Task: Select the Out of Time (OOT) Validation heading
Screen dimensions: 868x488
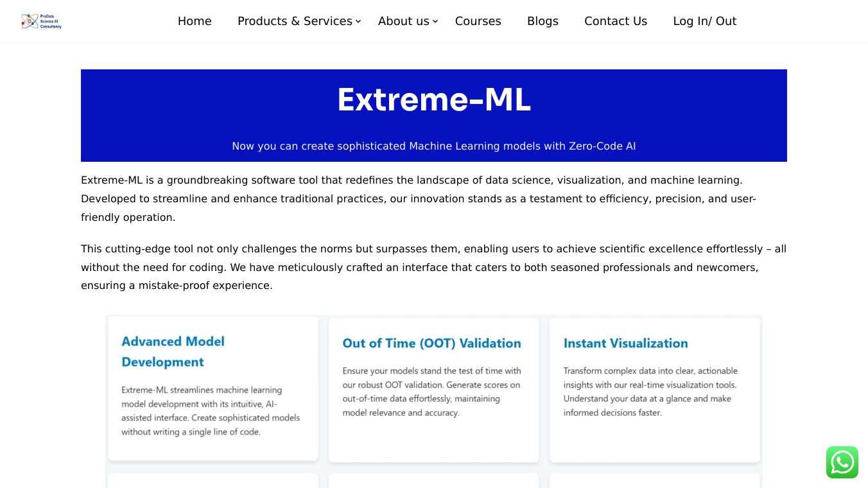Action: pyautogui.click(x=432, y=343)
